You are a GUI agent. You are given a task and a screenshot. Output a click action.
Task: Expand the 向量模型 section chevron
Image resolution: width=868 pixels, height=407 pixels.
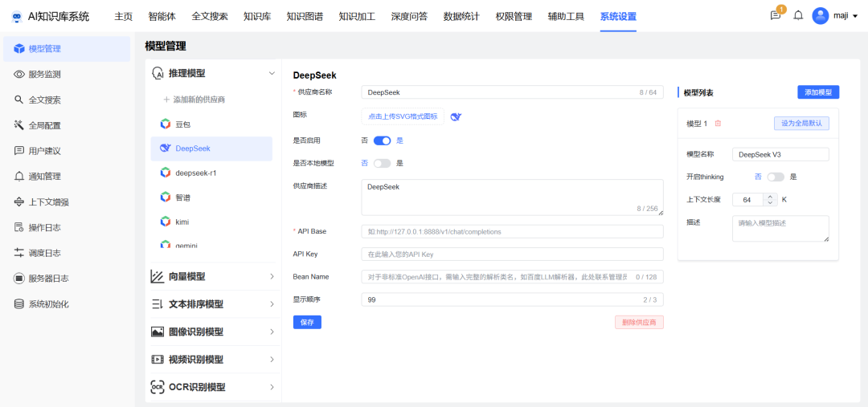click(272, 276)
